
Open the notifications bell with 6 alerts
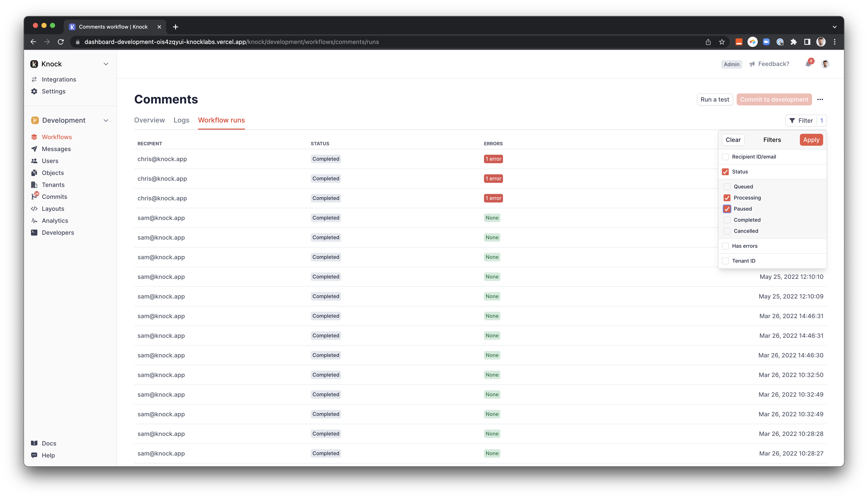[x=808, y=64]
